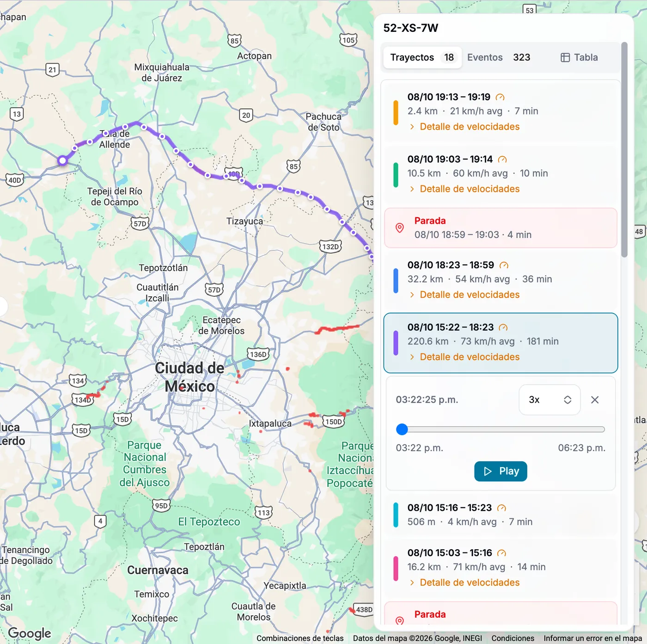Open the 3x playback speed dropdown
Viewport: 647px width, 644px height.
(x=549, y=400)
